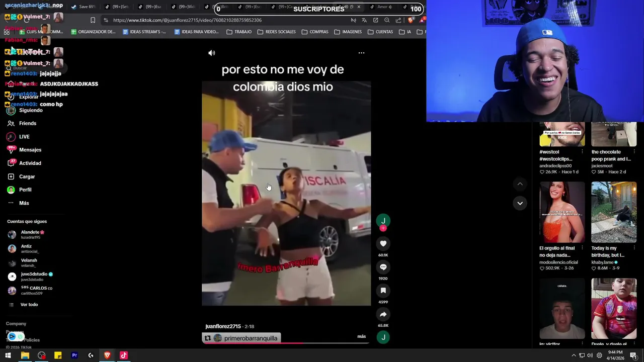Image resolution: width=644 pixels, height=362 pixels.
Task: Follow creator with red plus badge
Action: click(x=383, y=228)
